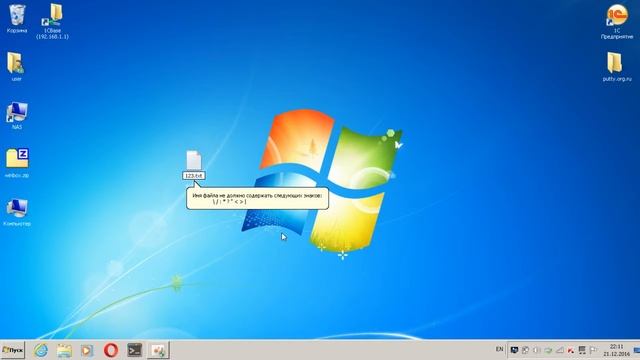The height and width of the screenshot is (360, 640).
Task: Click the 123.txt file icon
Action: coord(194,160)
